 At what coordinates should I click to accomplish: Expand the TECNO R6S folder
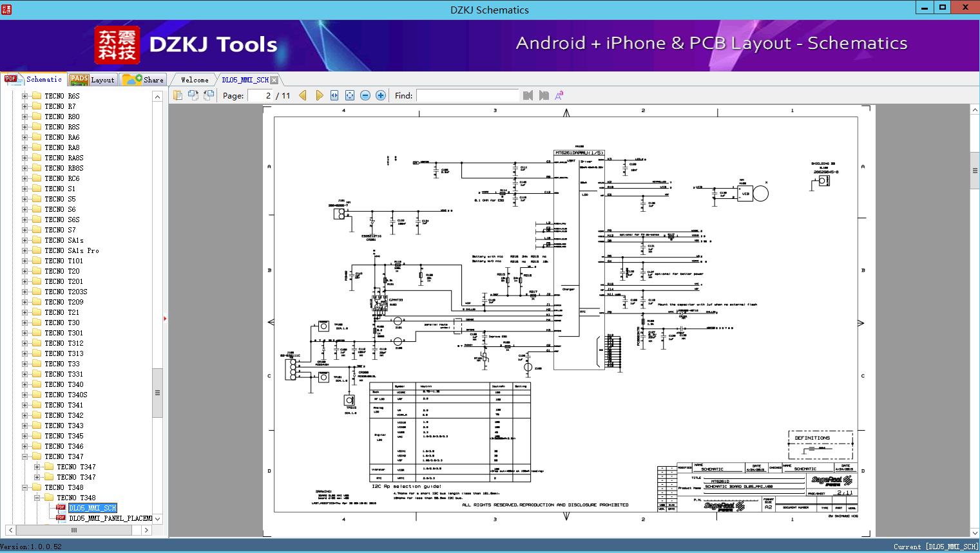point(25,96)
